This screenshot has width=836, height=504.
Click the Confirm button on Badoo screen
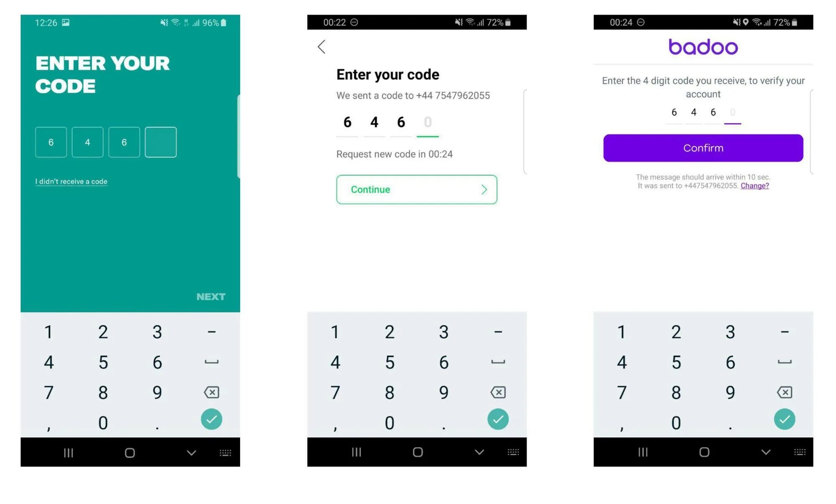(x=703, y=148)
